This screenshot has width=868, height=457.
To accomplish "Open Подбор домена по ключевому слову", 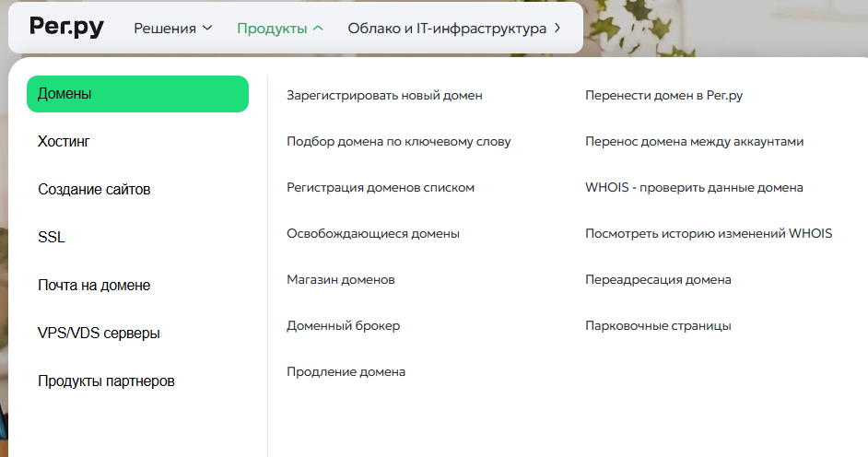I will (398, 142).
